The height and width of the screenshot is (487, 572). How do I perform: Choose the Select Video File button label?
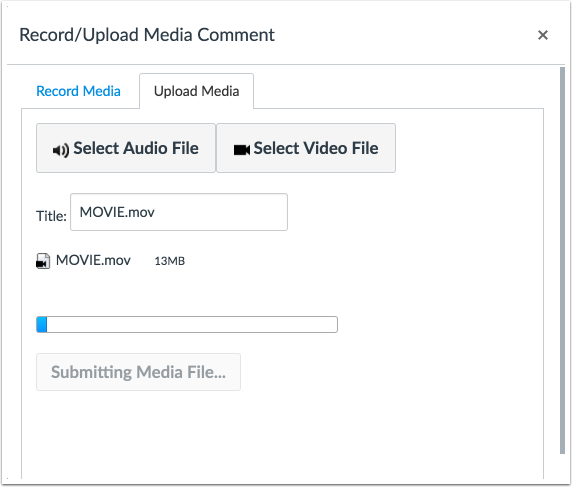pos(316,148)
